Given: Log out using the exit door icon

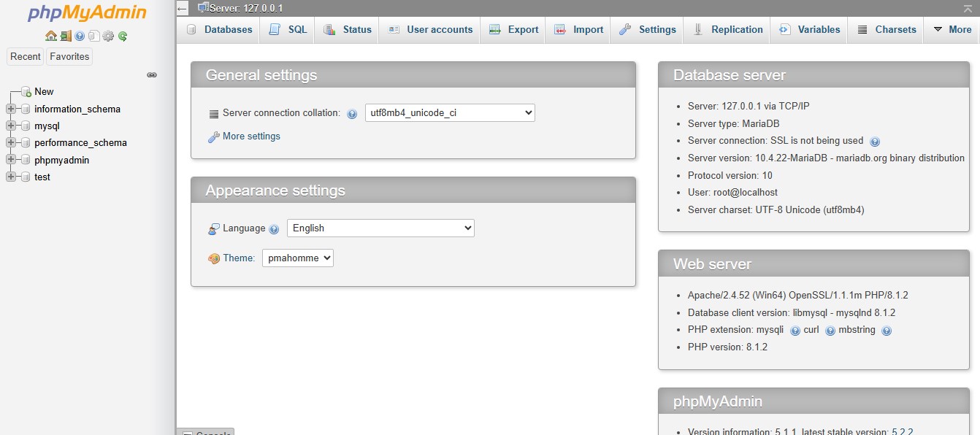Looking at the screenshot, I should click(66, 35).
